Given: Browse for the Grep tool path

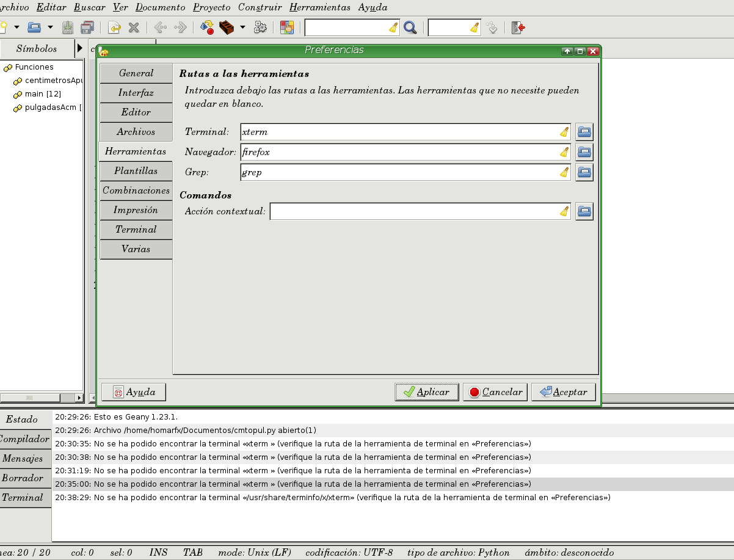Looking at the screenshot, I should click(584, 172).
